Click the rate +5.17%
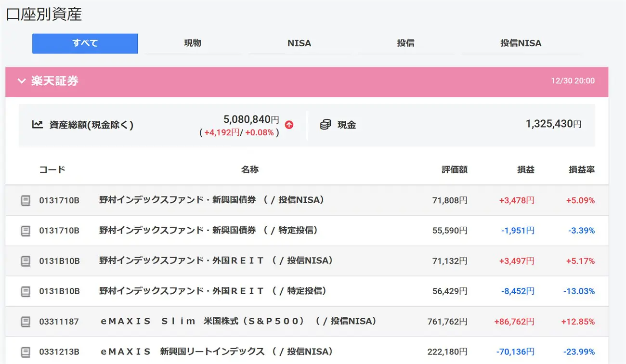 click(x=580, y=261)
